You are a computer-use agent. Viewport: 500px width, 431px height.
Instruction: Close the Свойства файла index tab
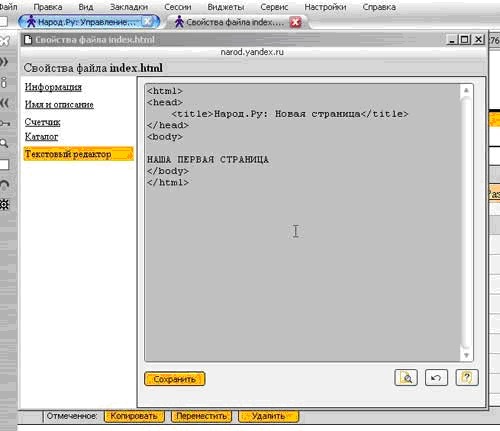[295, 22]
